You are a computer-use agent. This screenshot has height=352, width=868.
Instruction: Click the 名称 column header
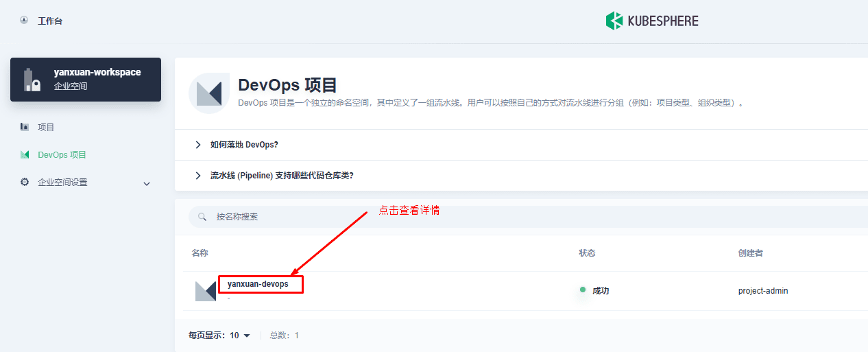point(200,253)
